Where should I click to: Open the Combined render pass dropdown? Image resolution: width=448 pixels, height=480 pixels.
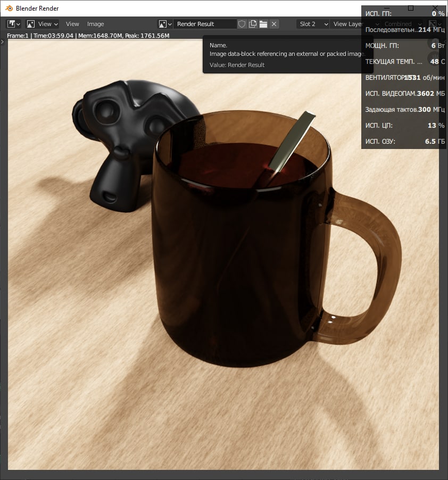click(402, 24)
